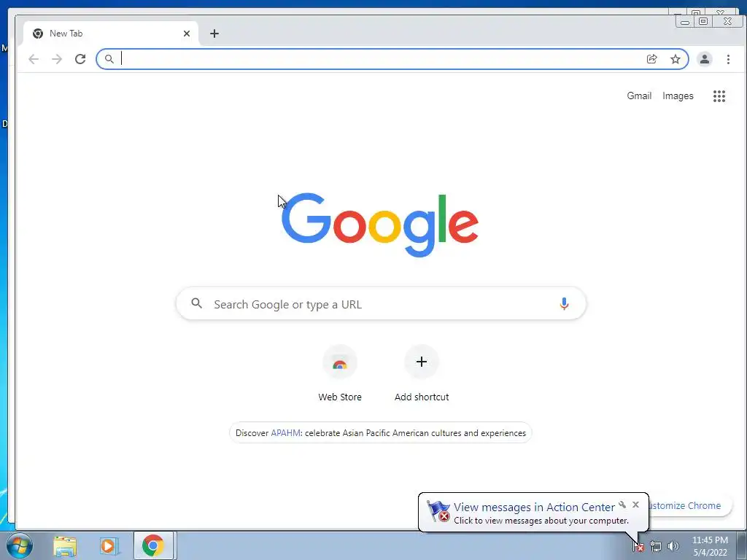Screen dimensions: 747x560
Task: Click the search magnifier in the Google box
Action: pyautogui.click(x=196, y=303)
